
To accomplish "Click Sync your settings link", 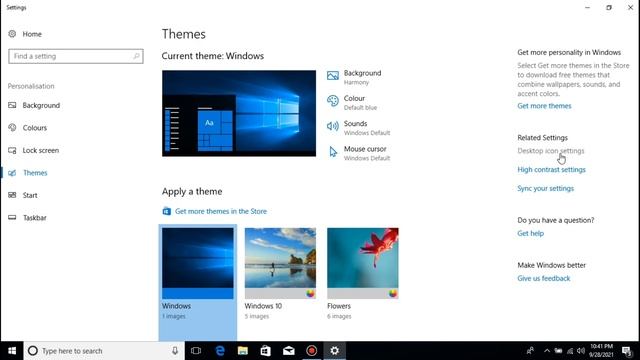I will click(545, 188).
